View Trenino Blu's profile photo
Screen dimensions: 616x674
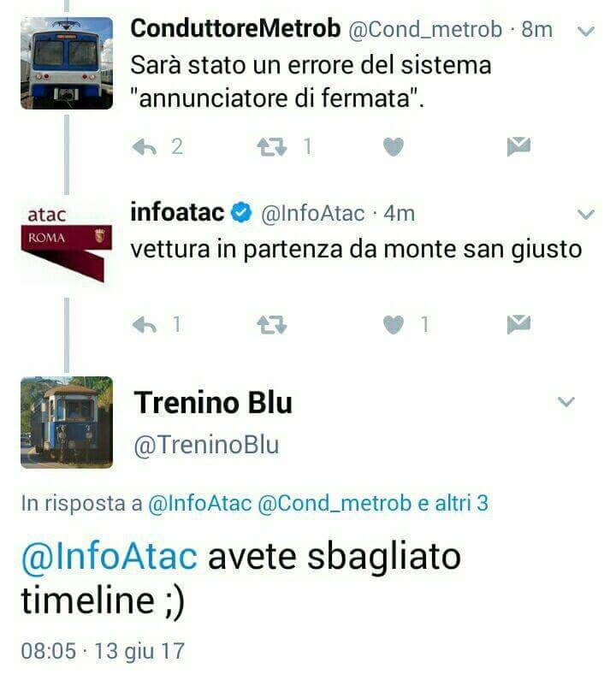point(67,423)
